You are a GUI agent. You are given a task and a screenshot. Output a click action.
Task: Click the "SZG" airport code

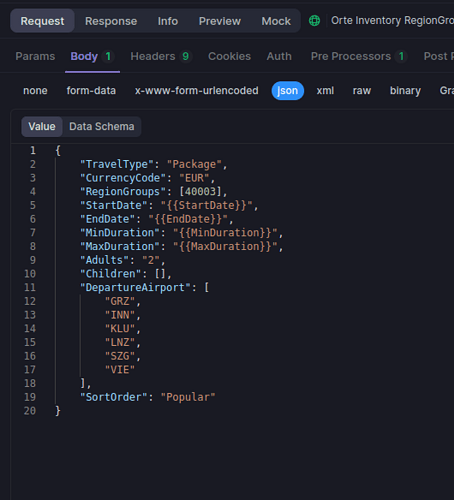pyautogui.click(x=120, y=356)
